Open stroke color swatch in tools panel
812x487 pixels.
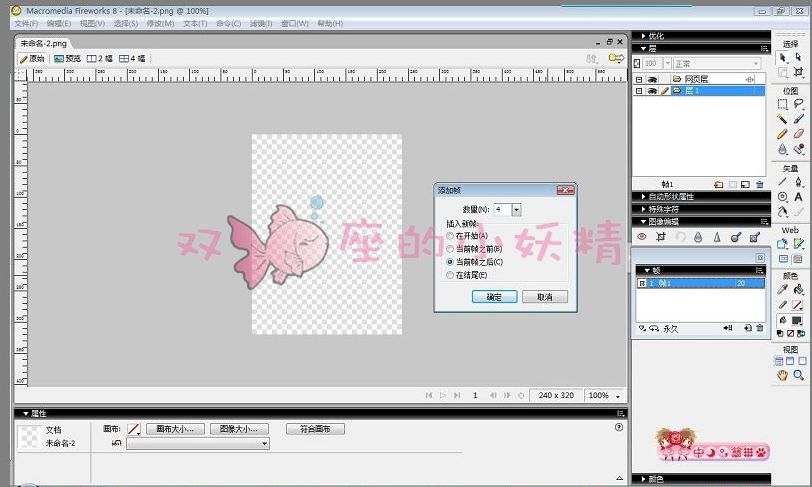point(798,305)
